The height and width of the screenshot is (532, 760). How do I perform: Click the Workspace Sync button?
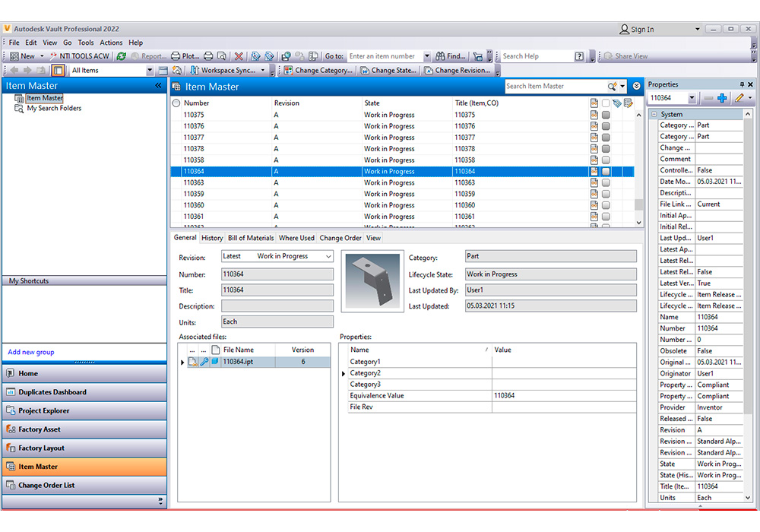coord(223,70)
